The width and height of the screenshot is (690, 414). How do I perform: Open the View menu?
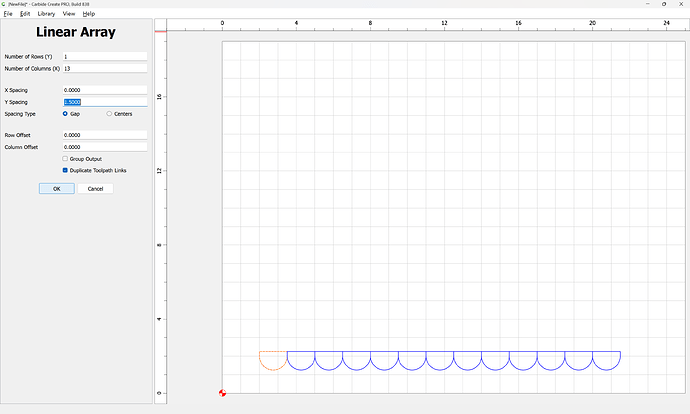pyautogui.click(x=69, y=14)
